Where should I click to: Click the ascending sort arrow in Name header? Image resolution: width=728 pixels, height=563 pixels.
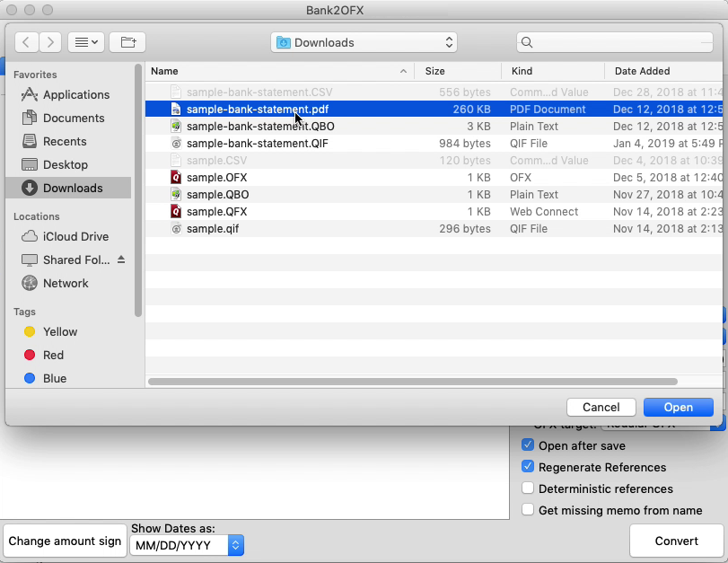[x=403, y=71]
